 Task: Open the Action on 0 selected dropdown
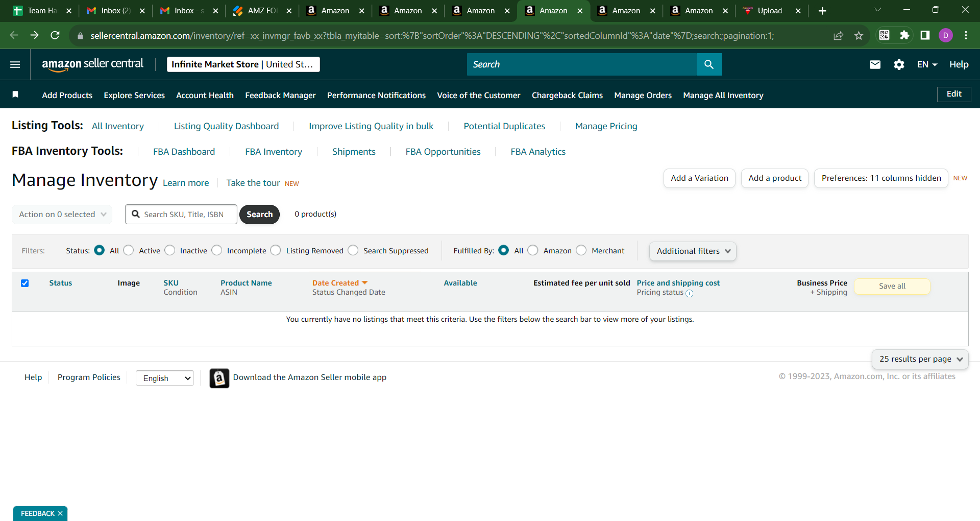pos(62,215)
